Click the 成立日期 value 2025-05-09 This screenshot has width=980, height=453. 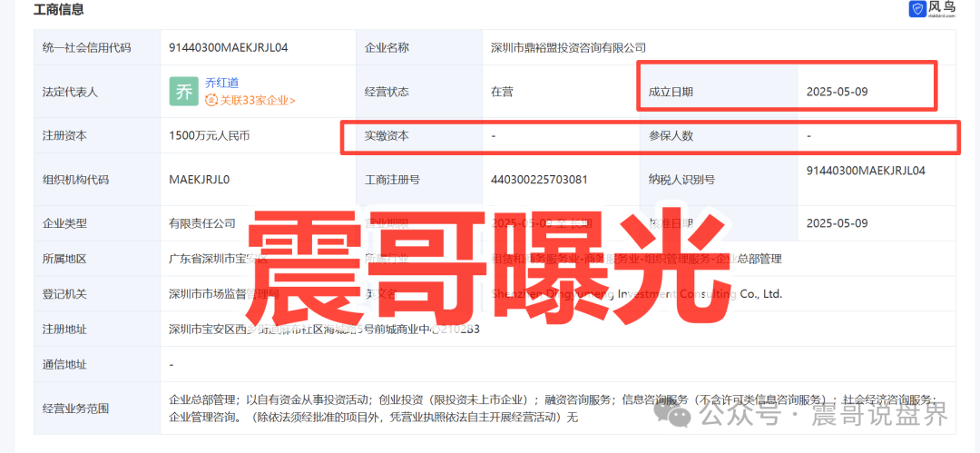838,92
